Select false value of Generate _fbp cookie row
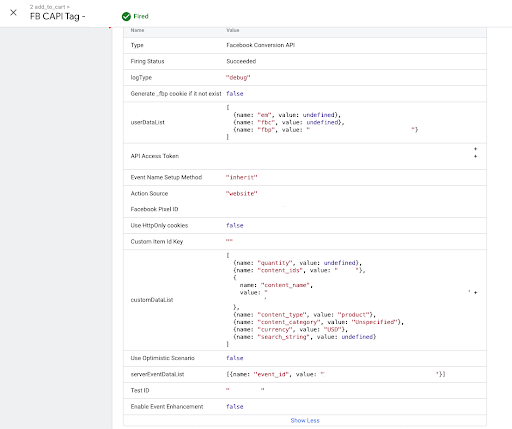 [235, 94]
